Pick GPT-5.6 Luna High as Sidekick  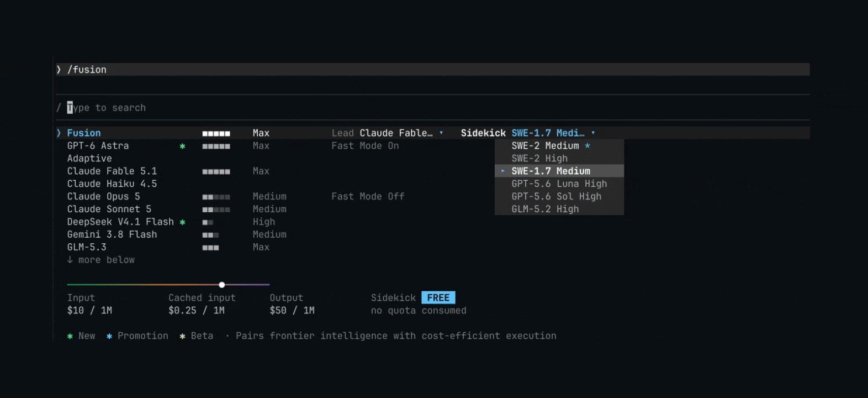click(x=559, y=184)
